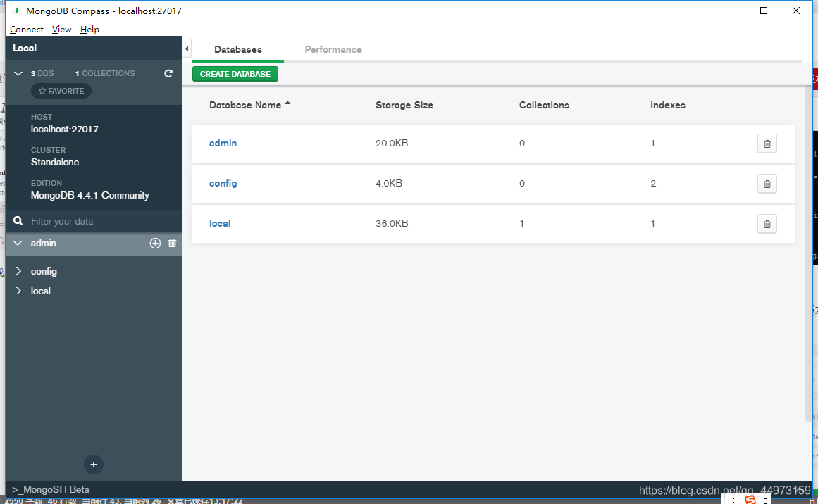
Task: Expand the MongoSH Beta shell bar
Action: (51, 489)
